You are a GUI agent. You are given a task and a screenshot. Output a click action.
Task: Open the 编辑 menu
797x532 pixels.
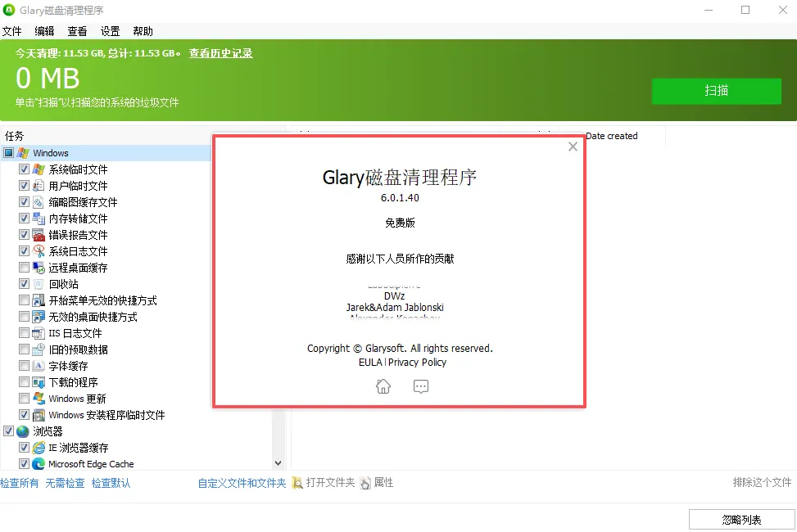click(x=44, y=31)
